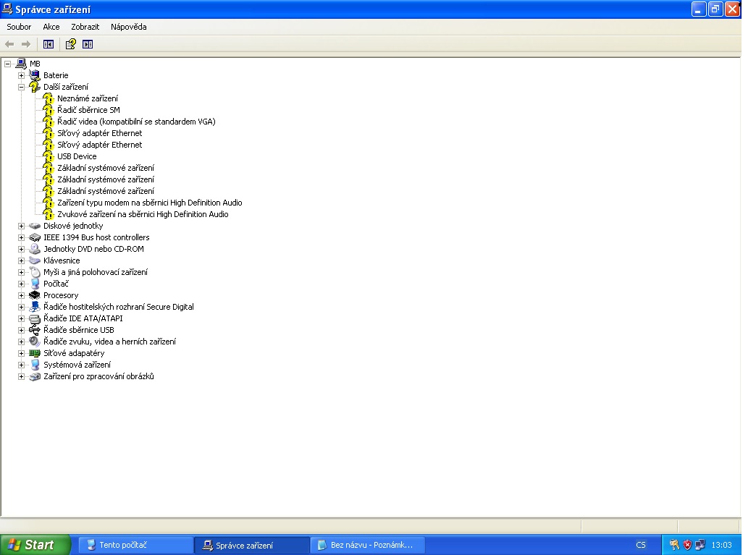Click the Procesory chip icon
756x555 pixels.
(35, 295)
